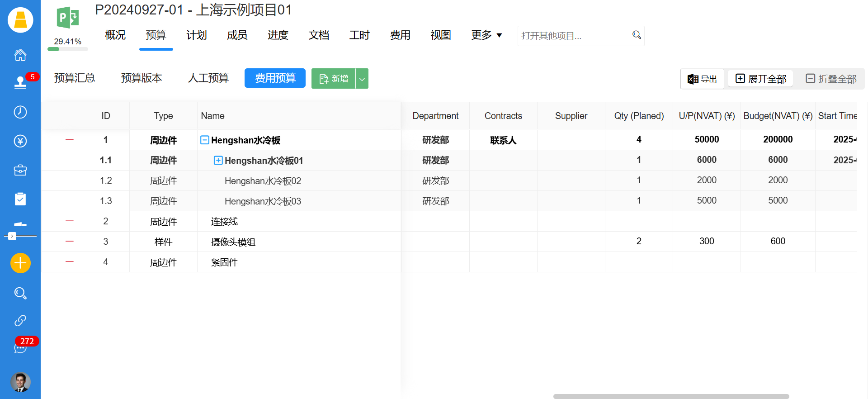Click the clipboard checklist sidebar icon
Viewport: 868px width, 399px height.
click(x=20, y=199)
